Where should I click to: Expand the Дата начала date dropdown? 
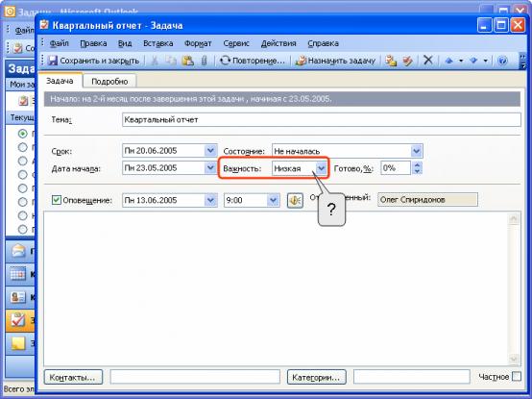point(210,167)
